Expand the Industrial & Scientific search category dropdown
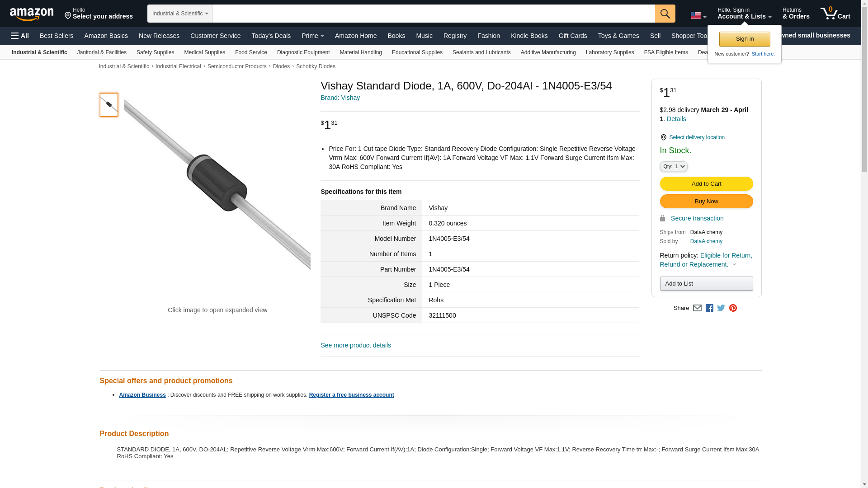Image resolution: width=868 pixels, height=488 pixels. [x=180, y=14]
